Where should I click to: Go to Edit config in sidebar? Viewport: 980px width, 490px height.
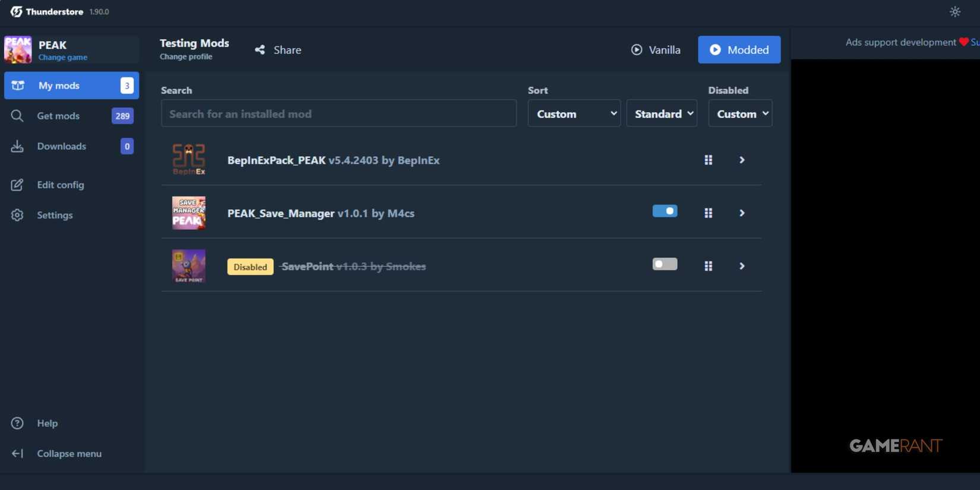pyautogui.click(x=60, y=185)
